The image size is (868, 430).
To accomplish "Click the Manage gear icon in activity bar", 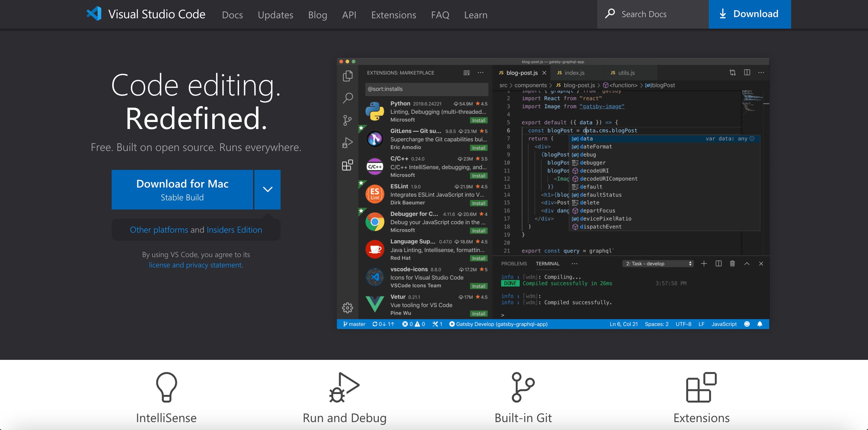I will 347,308.
